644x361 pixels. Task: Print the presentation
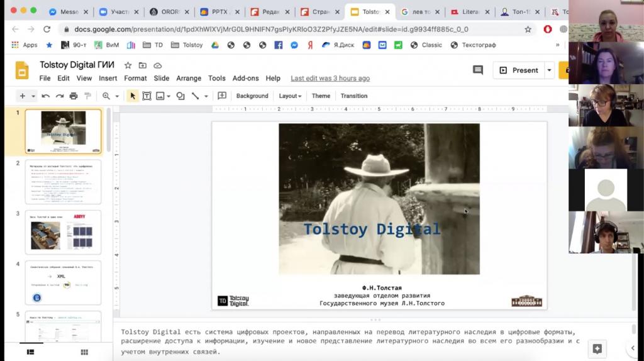pos(74,96)
